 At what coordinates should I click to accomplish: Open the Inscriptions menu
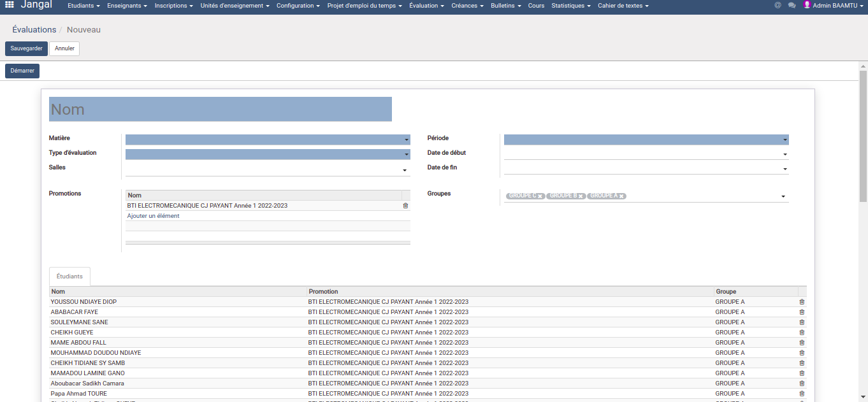tap(175, 6)
